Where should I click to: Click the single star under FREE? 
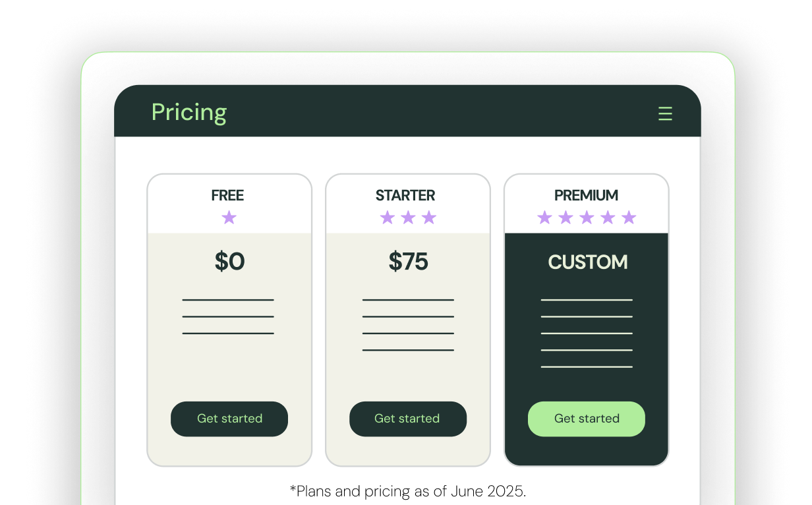[x=229, y=217]
